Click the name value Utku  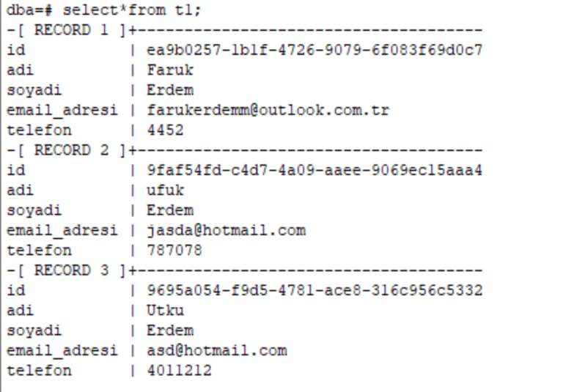165,311
